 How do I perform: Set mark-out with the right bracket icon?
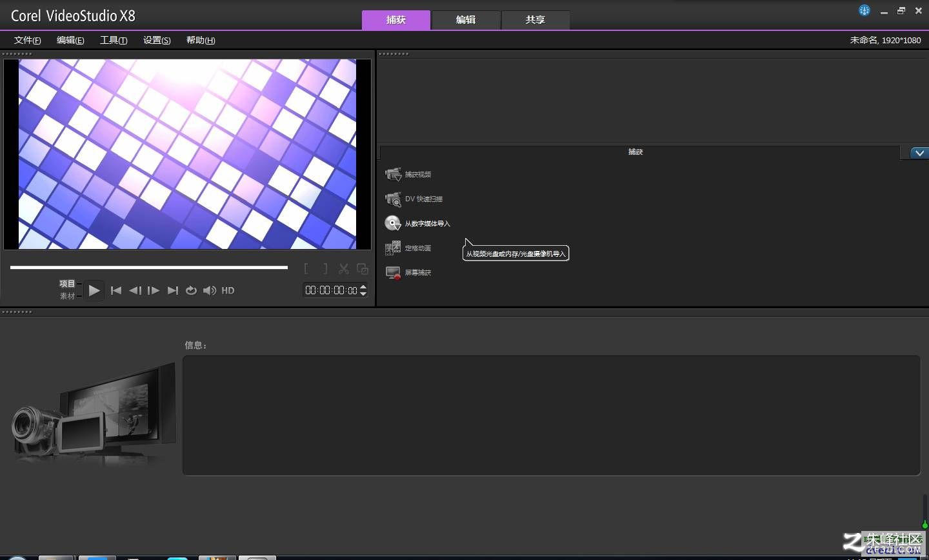325,268
